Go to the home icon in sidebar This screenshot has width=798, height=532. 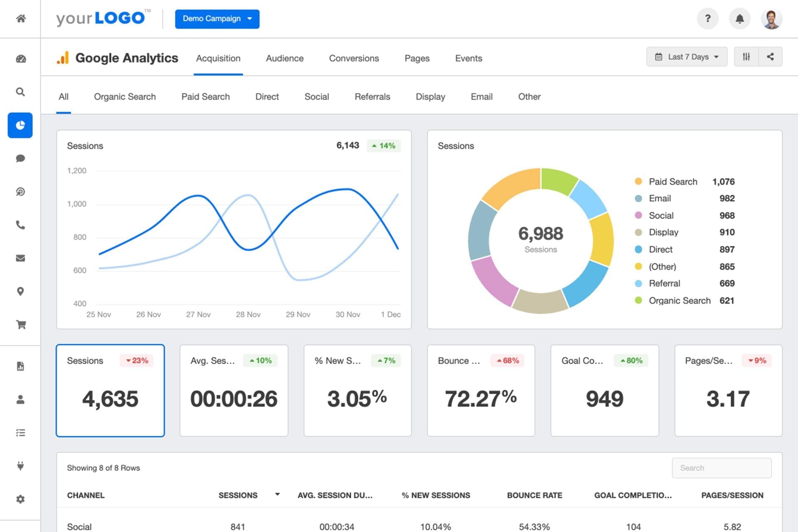[21, 18]
